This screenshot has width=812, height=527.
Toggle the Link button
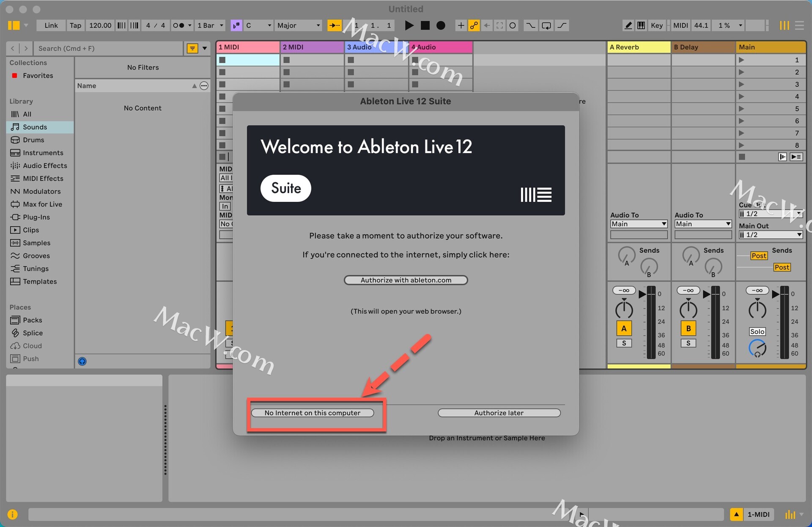pyautogui.click(x=51, y=25)
